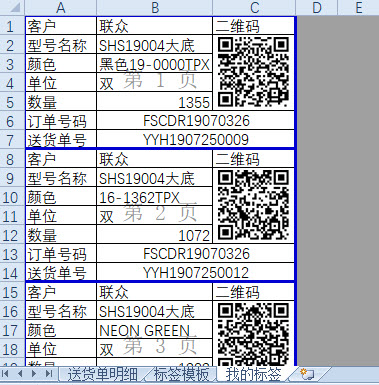
Task: Select 颜色 cell in row 17
Action: click(x=61, y=330)
